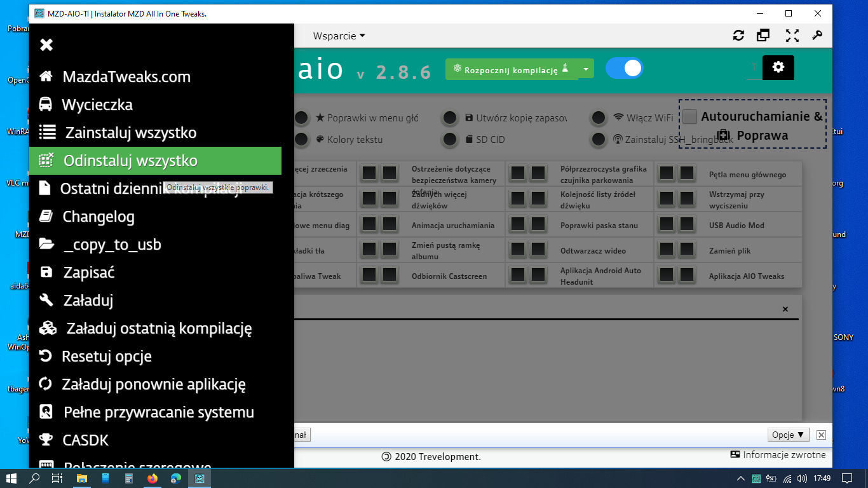
Task: Close the sidebar with the X icon
Action: (x=46, y=44)
